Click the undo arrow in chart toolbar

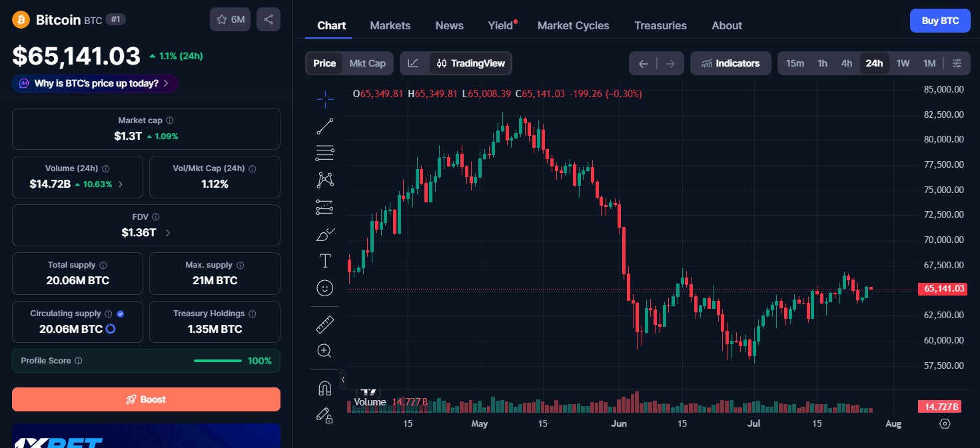click(x=643, y=63)
